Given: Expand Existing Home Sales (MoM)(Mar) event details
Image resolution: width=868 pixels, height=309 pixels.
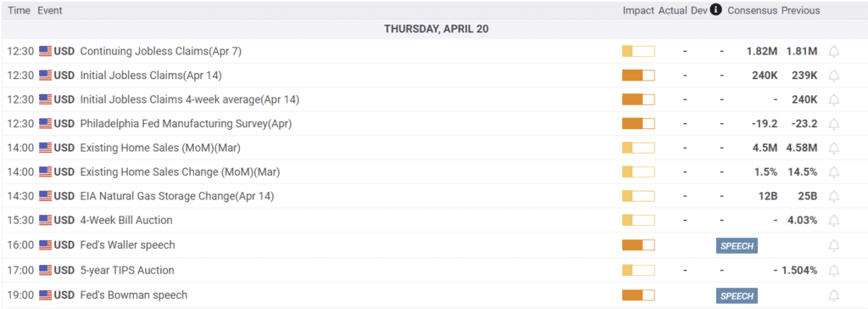Looking at the screenshot, I should (x=434, y=148).
